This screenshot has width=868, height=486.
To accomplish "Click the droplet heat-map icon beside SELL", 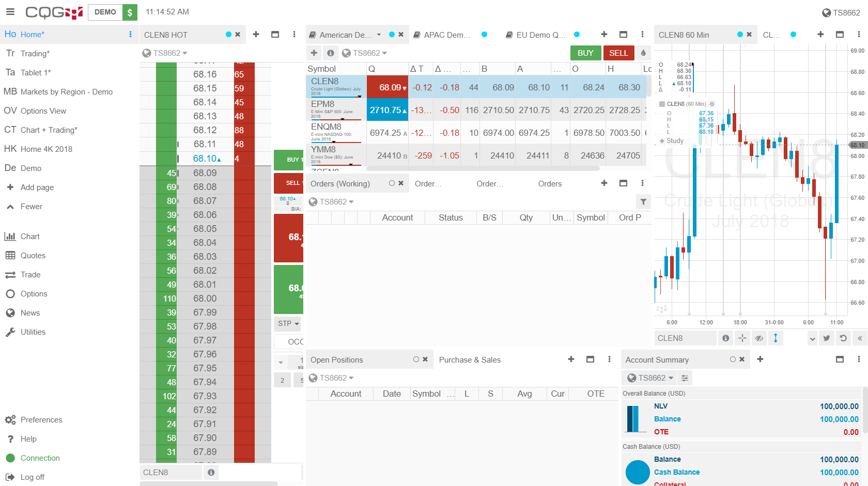I will [643, 53].
